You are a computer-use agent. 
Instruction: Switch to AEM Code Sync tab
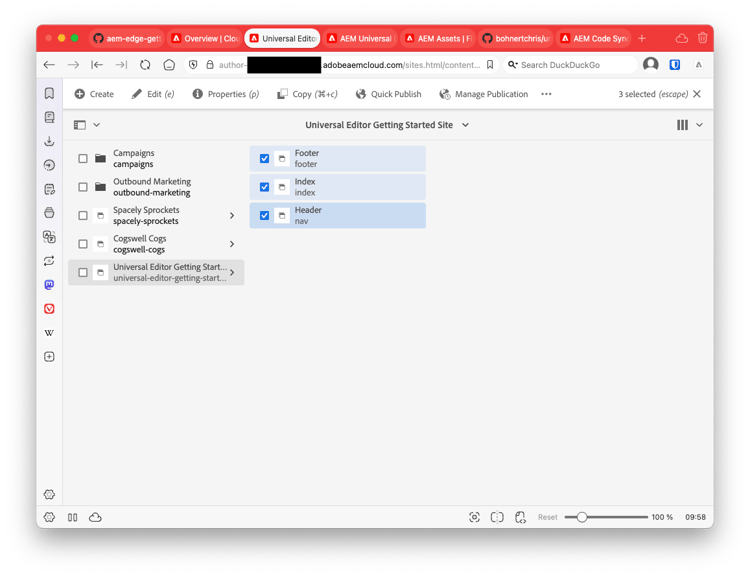[594, 38]
